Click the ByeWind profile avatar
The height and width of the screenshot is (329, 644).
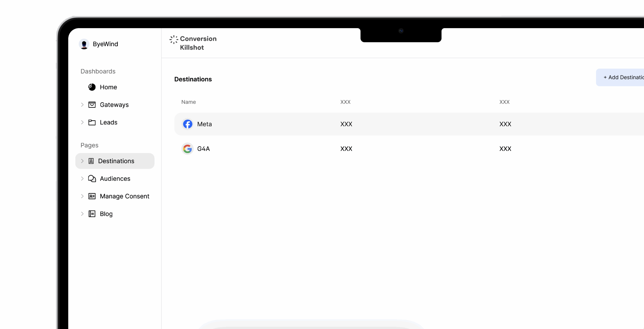click(84, 44)
